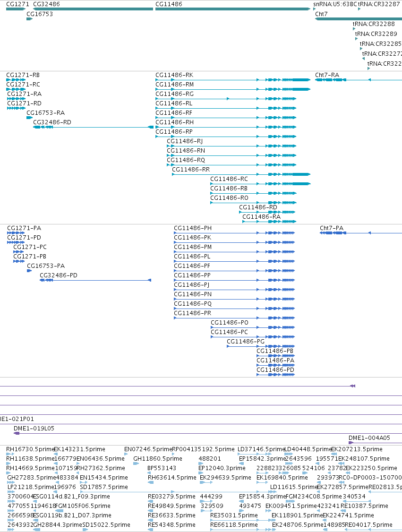Select the CG11486-PD protein label

(275, 370)
